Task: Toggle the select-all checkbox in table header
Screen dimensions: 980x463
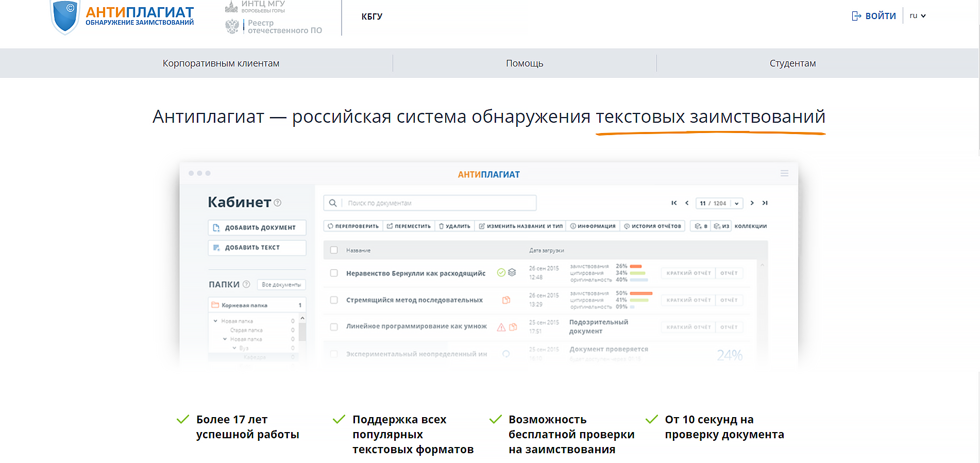Action: pyautogui.click(x=334, y=250)
